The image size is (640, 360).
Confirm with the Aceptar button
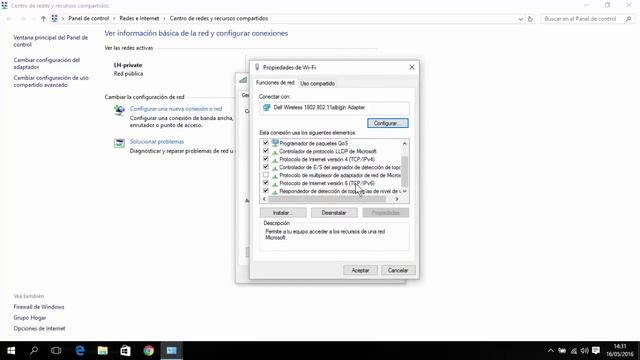[360, 270]
